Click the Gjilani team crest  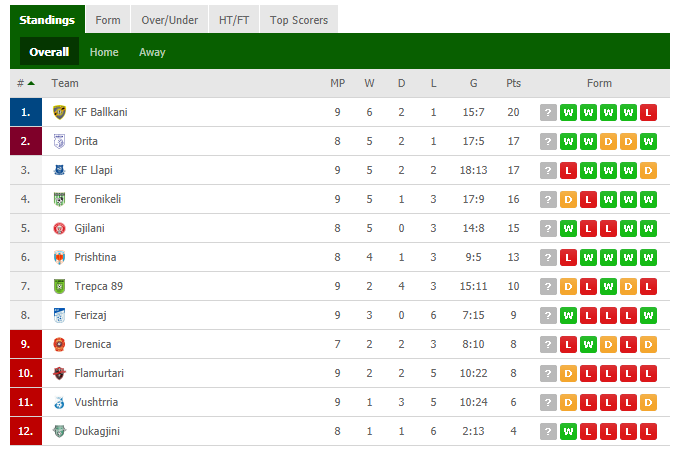point(59,229)
